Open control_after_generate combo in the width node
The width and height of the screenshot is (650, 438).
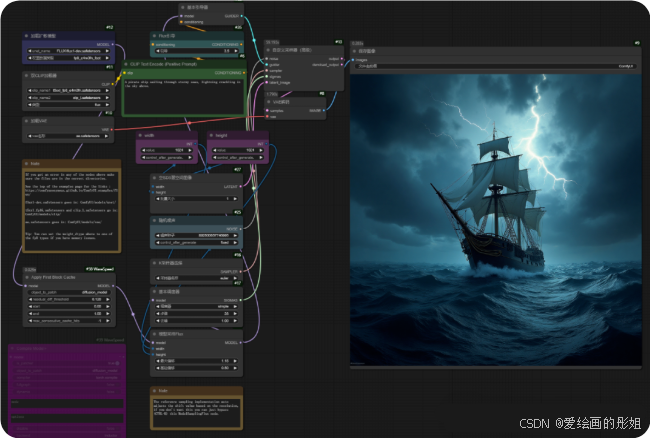click(x=167, y=157)
